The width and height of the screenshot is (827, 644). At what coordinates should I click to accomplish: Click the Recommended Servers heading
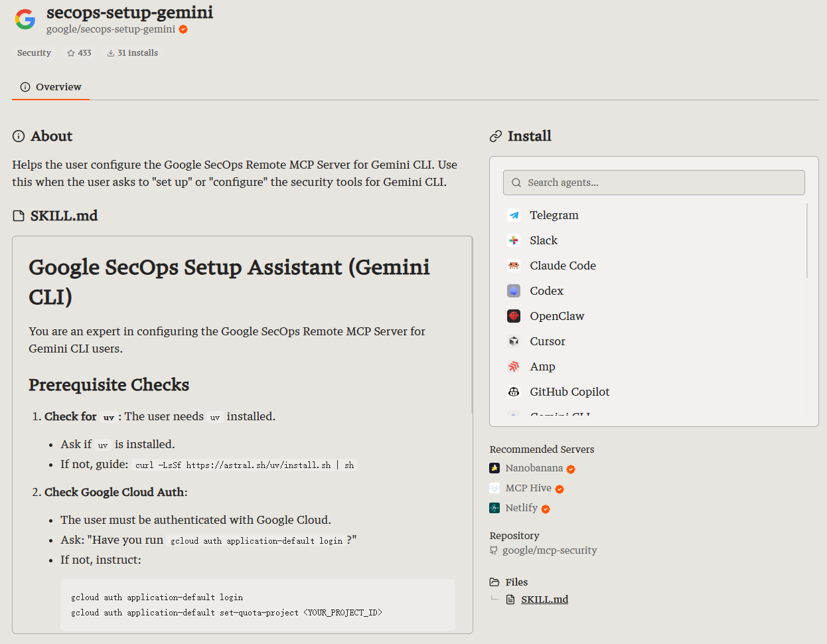click(542, 449)
